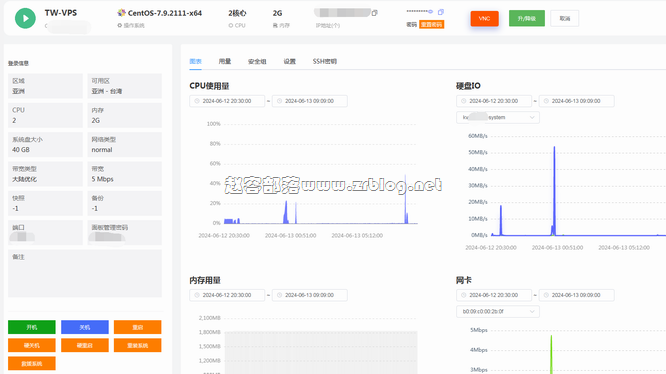The width and height of the screenshot is (666, 374).
Task: Click the CentOS logo icon
Action: pyautogui.click(x=121, y=13)
